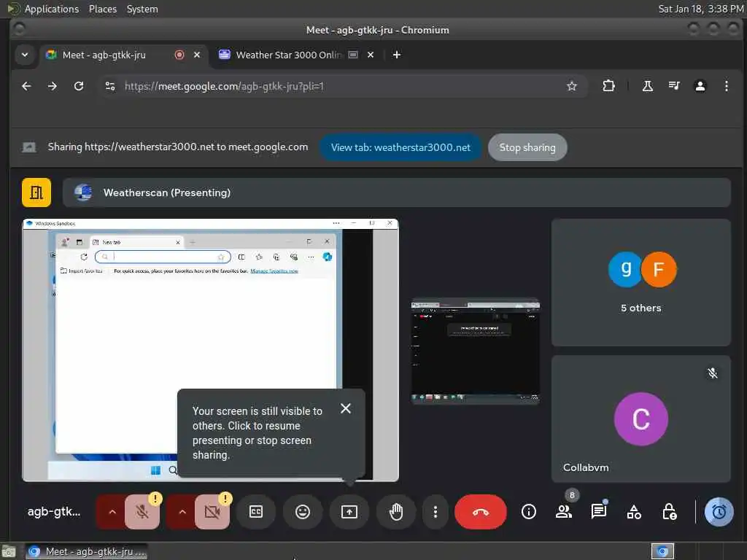Reload the Meet page
The width and height of the screenshot is (747, 560).
click(x=79, y=86)
